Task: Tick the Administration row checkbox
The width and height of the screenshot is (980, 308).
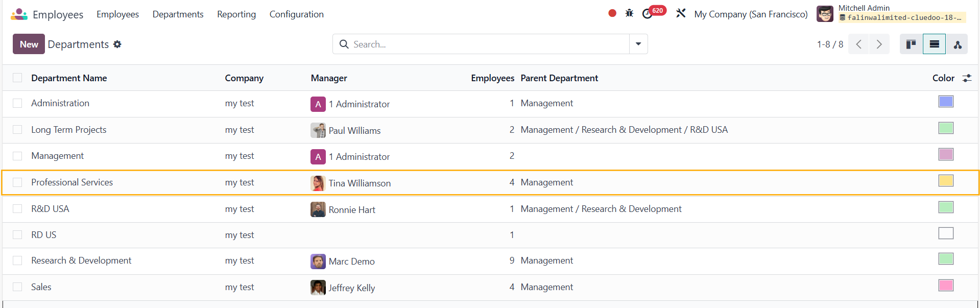Action: [17, 103]
